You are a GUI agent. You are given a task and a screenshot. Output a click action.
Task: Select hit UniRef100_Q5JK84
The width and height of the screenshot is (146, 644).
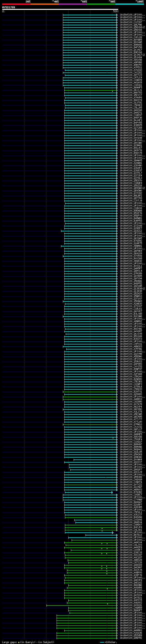[x=131, y=58]
